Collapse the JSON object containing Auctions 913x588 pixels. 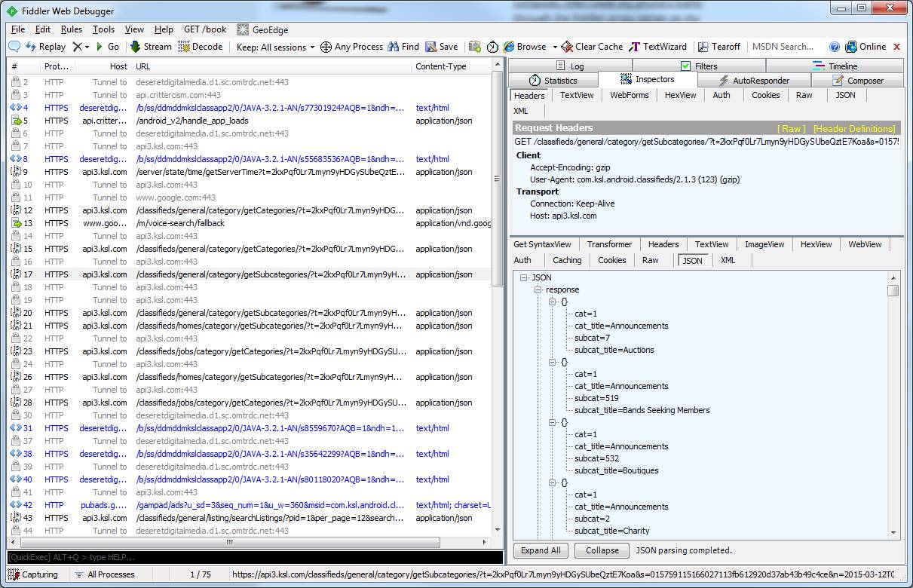(x=553, y=302)
